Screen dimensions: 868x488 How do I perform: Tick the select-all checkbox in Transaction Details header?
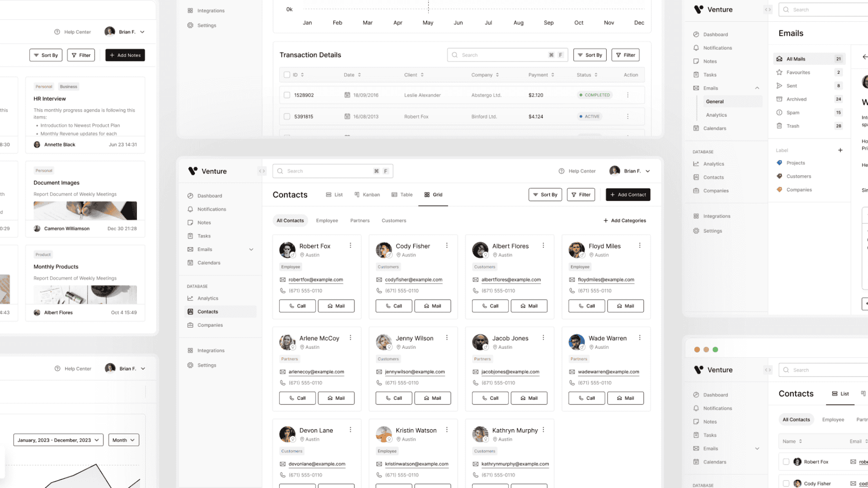click(287, 75)
